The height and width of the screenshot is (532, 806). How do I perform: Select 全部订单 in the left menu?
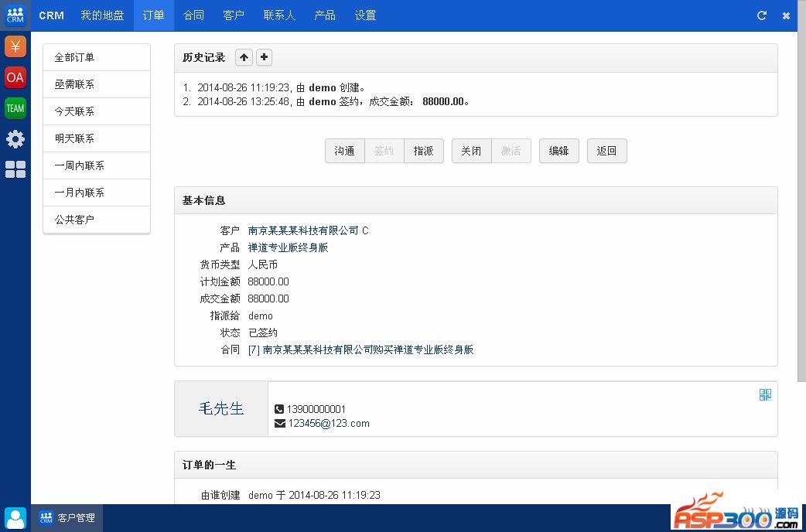[97, 57]
